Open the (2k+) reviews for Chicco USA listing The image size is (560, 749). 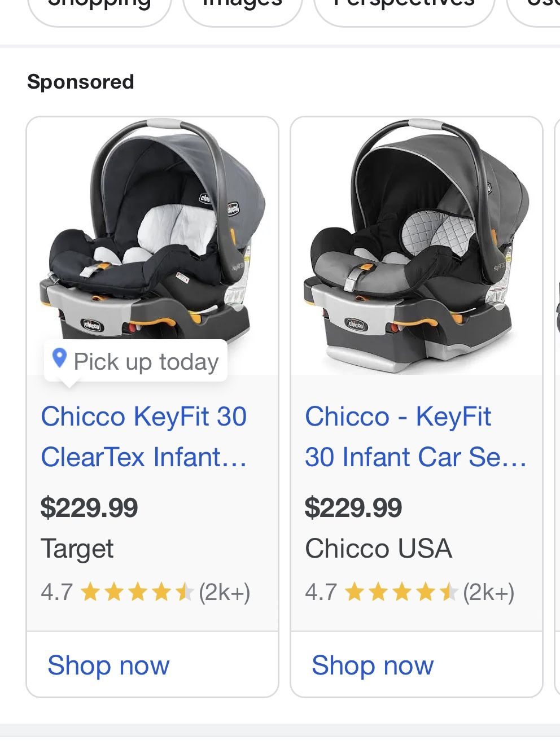click(489, 592)
